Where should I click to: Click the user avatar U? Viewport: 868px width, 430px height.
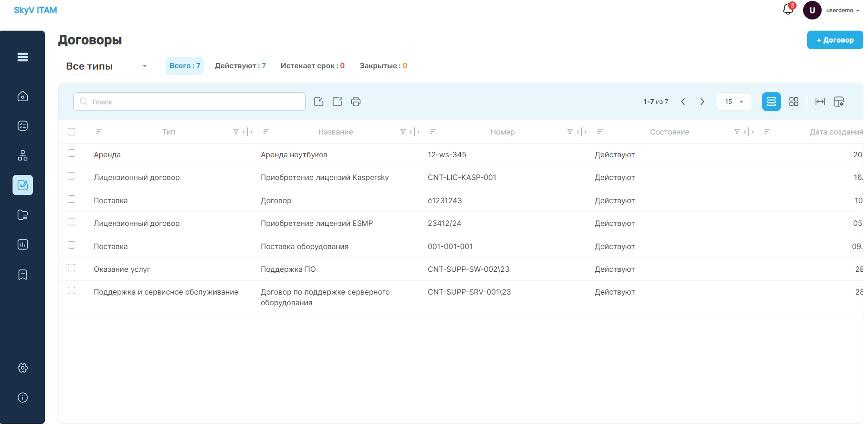tap(812, 10)
